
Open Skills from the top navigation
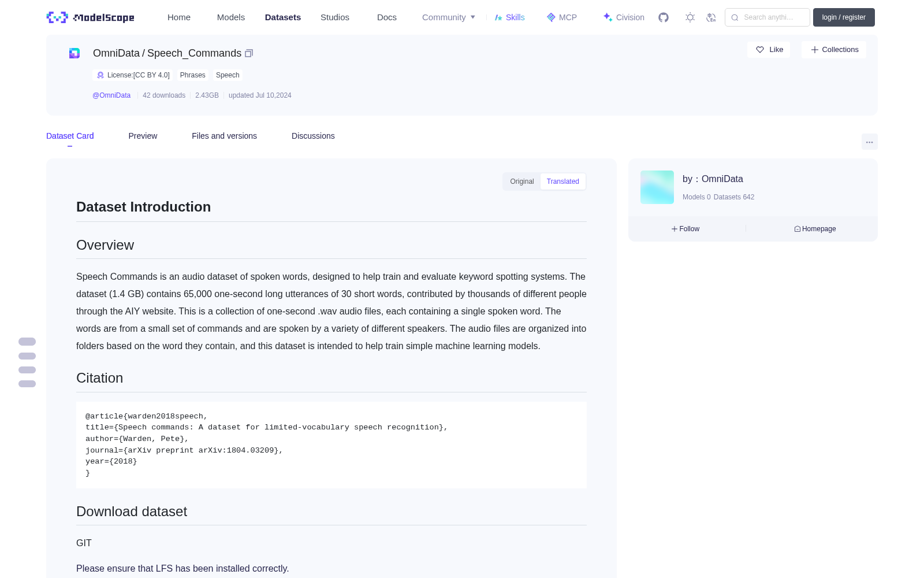coord(510,17)
